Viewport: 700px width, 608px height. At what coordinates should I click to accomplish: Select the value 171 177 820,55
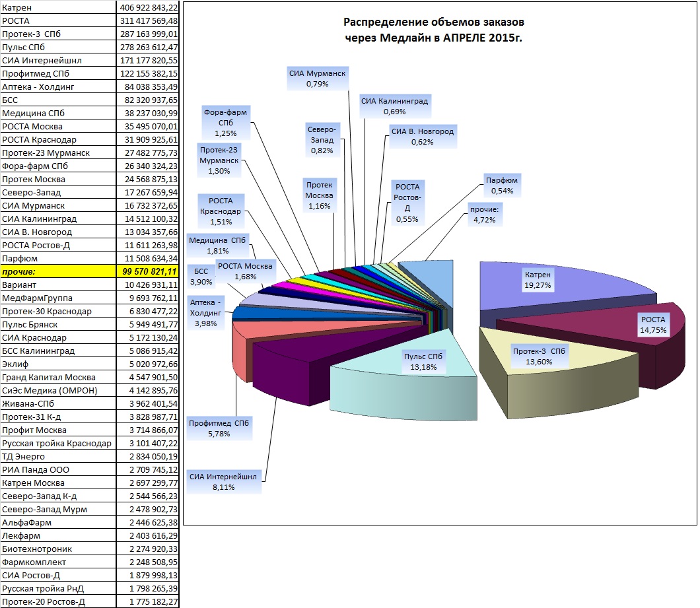pyautogui.click(x=148, y=60)
